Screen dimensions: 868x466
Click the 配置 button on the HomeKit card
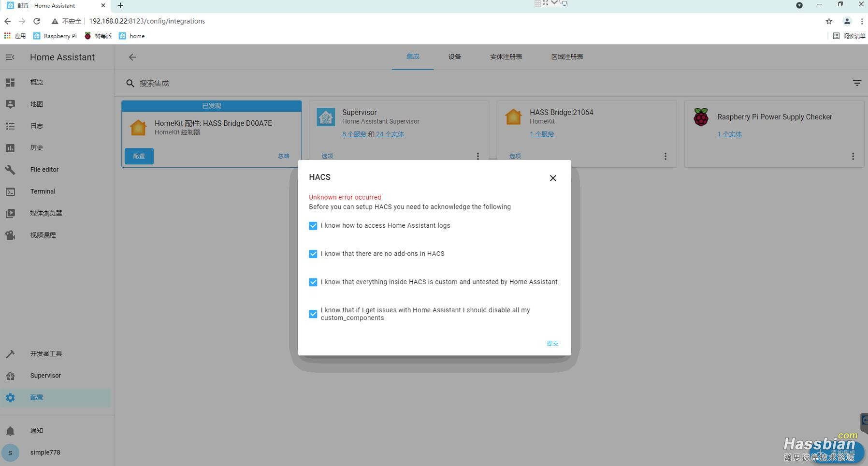coord(139,156)
